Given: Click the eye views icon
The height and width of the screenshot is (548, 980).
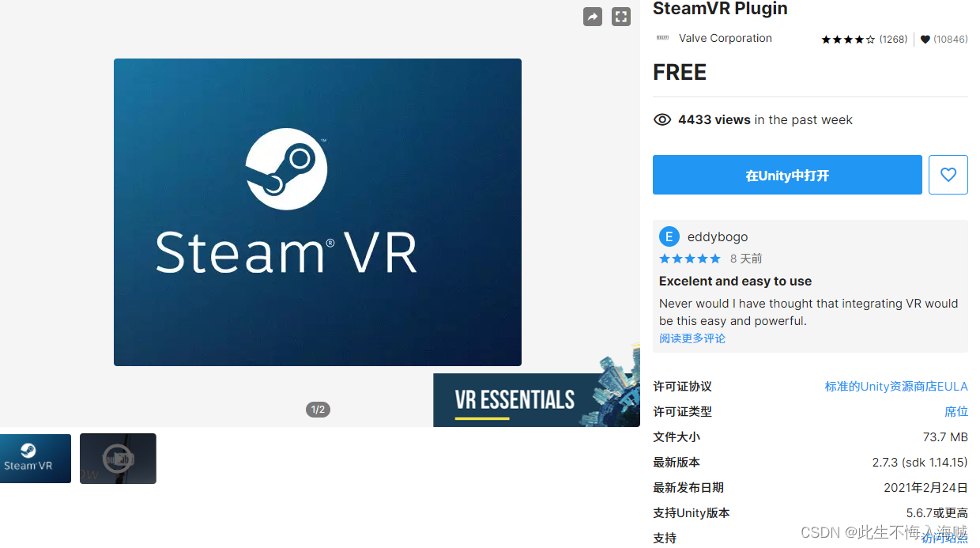Looking at the screenshot, I should tap(662, 120).
